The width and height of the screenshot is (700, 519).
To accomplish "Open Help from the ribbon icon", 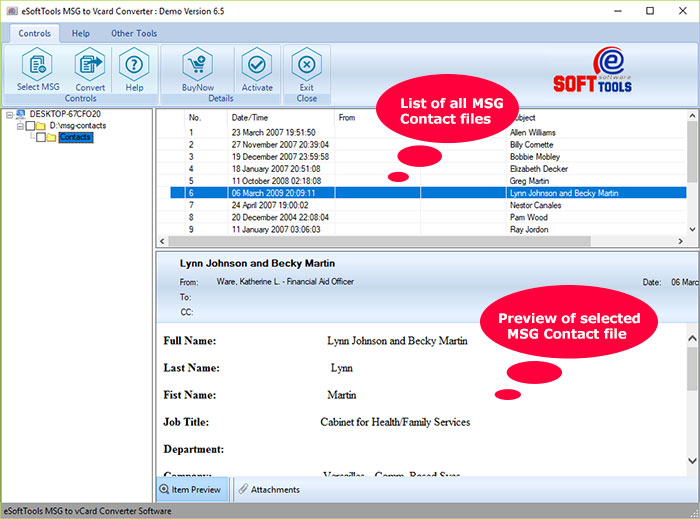I will (x=134, y=65).
